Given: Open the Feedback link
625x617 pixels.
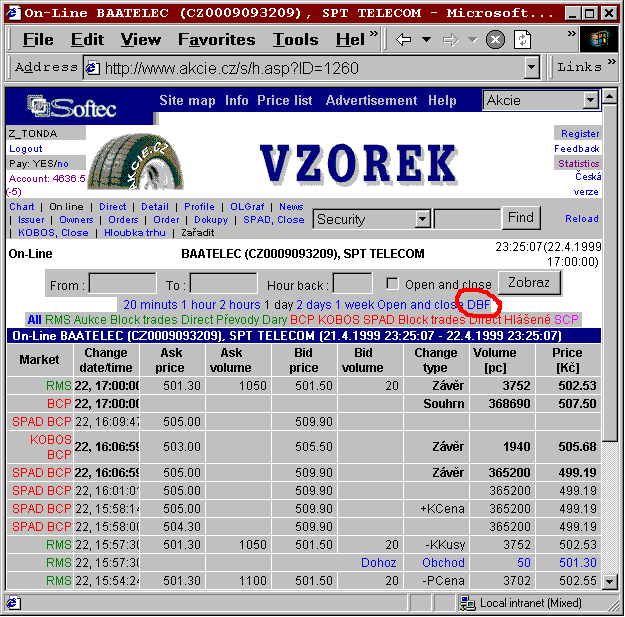Looking at the screenshot, I should (576, 149).
